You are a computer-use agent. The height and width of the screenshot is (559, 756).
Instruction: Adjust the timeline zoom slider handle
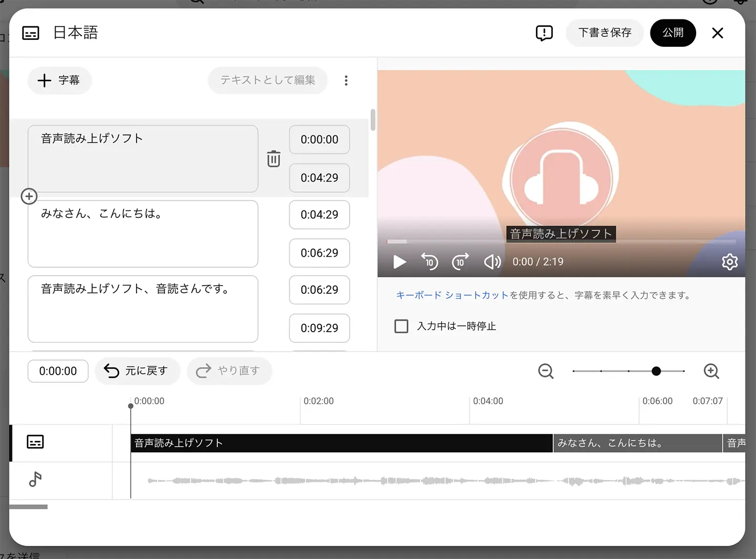(656, 371)
